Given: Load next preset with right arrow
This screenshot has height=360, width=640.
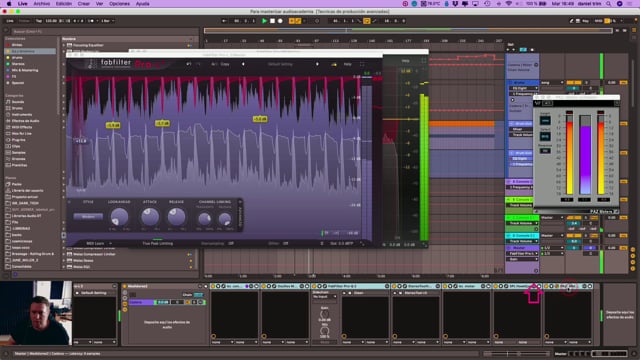Looking at the screenshot, I should coord(317,64).
